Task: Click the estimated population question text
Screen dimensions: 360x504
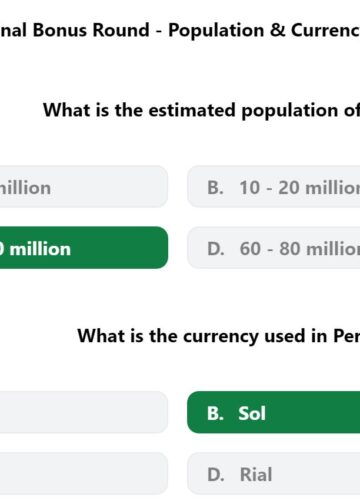Action: coord(202,110)
